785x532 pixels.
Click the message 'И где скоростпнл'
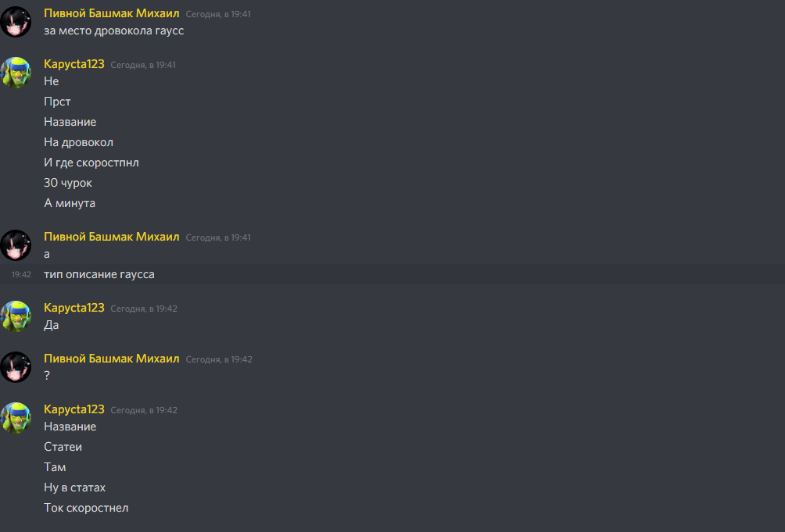[x=91, y=162]
